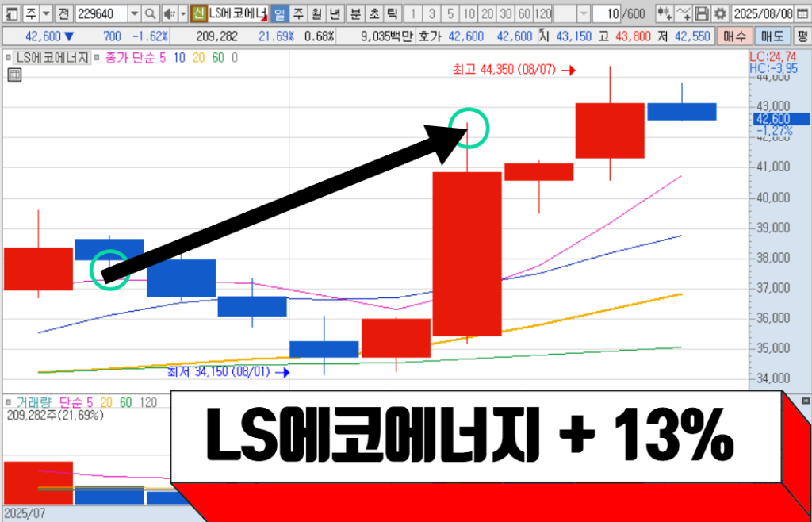This screenshot has width=812, height=522.
Task: Switch to 주 weekly chart period
Action: click(298, 13)
